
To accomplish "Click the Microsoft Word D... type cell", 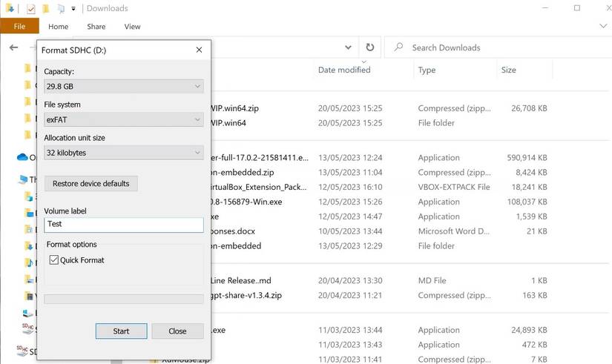I will coord(453,231).
